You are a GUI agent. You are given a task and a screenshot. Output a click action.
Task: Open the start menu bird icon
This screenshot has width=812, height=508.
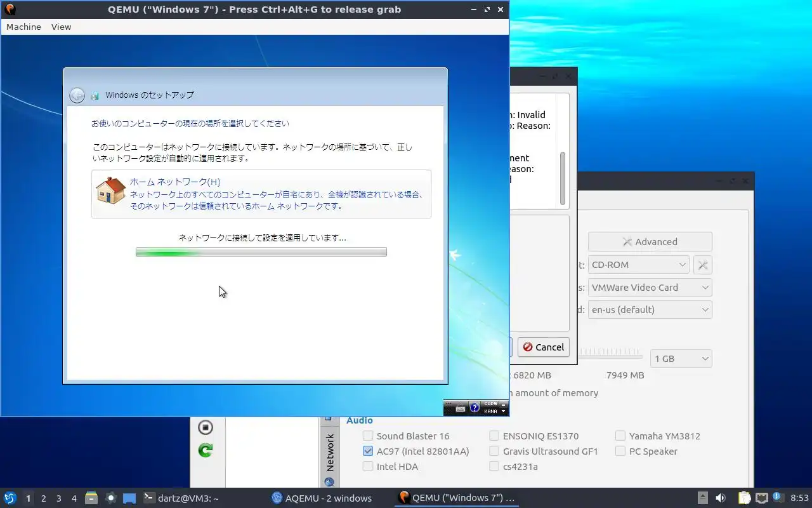10,498
